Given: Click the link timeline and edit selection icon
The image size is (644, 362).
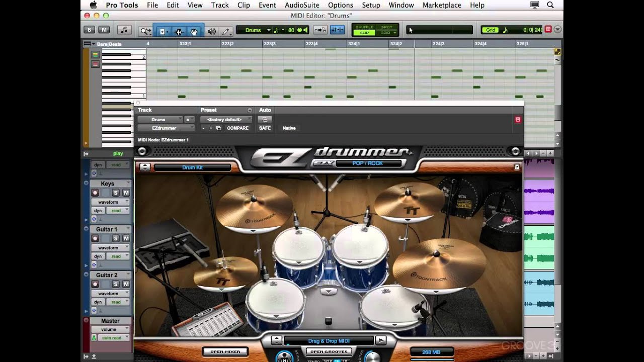Looking at the screenshot, I should 320,30.
